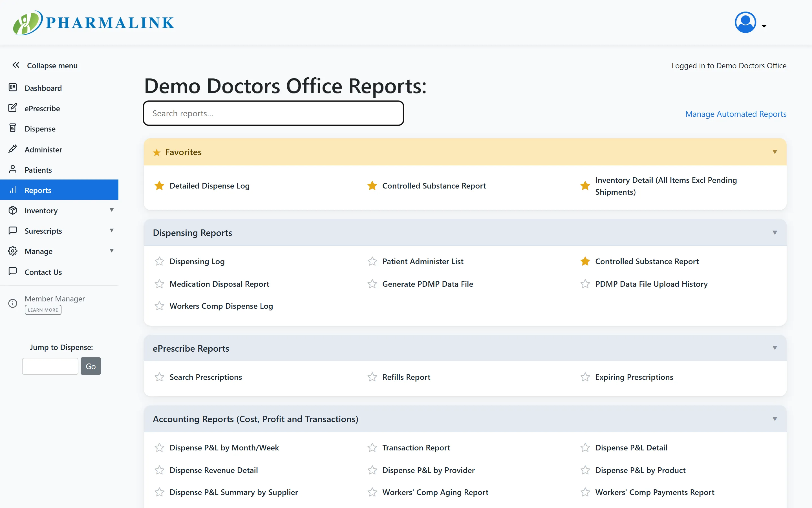The height and width of the screenshot is (508, 812).
Task: Open Patients from the sidebar
Action: tap(38, 170)
